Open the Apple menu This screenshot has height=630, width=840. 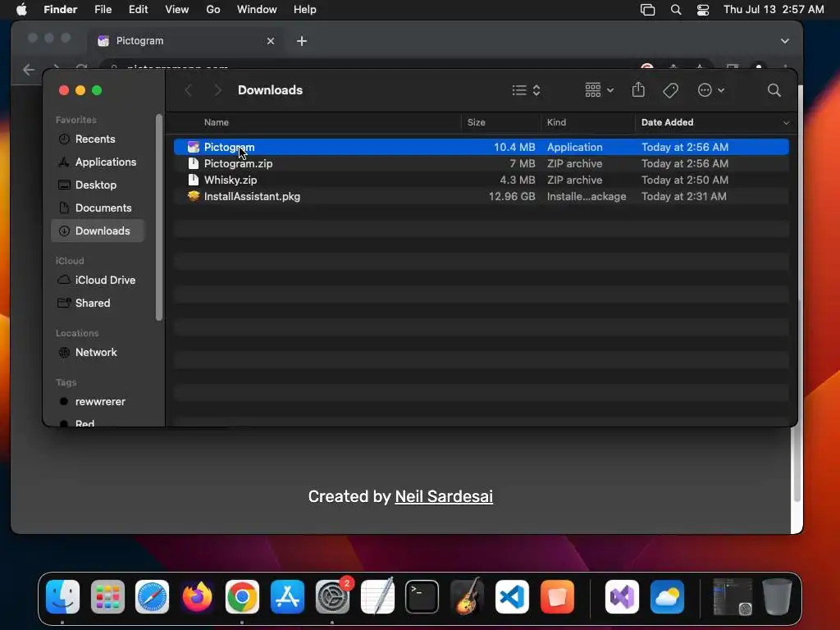(x=21, y=10)
